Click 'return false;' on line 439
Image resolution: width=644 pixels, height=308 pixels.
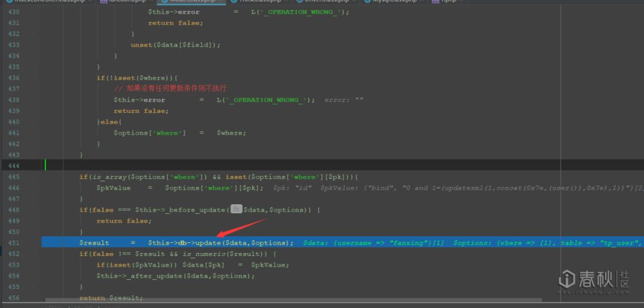point(141,111)
